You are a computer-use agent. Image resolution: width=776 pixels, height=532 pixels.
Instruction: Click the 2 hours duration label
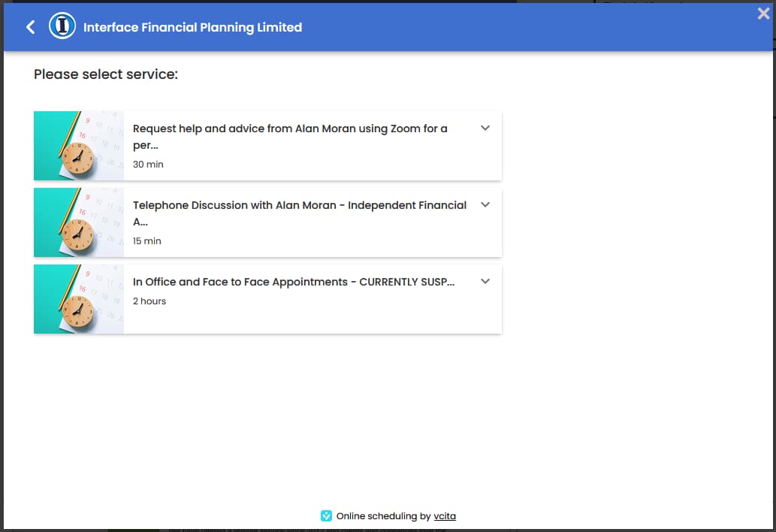coord(149,301)
